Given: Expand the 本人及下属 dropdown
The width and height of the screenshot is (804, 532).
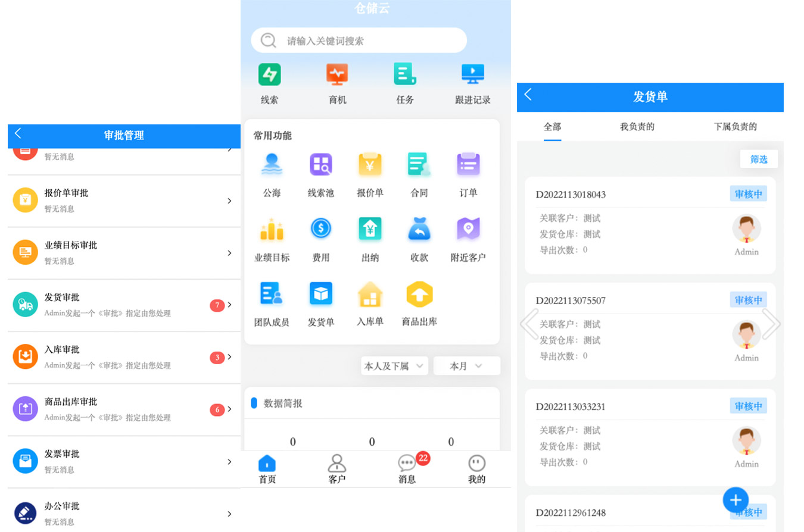Looking at the screenshot, I should coord(394,366).
